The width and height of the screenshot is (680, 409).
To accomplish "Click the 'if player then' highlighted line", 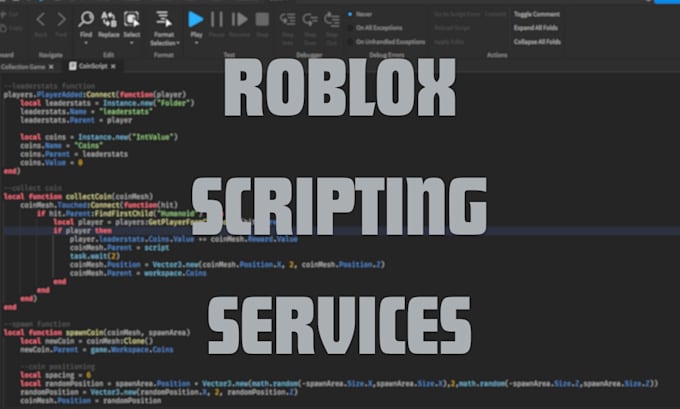I will coord(82,231).
